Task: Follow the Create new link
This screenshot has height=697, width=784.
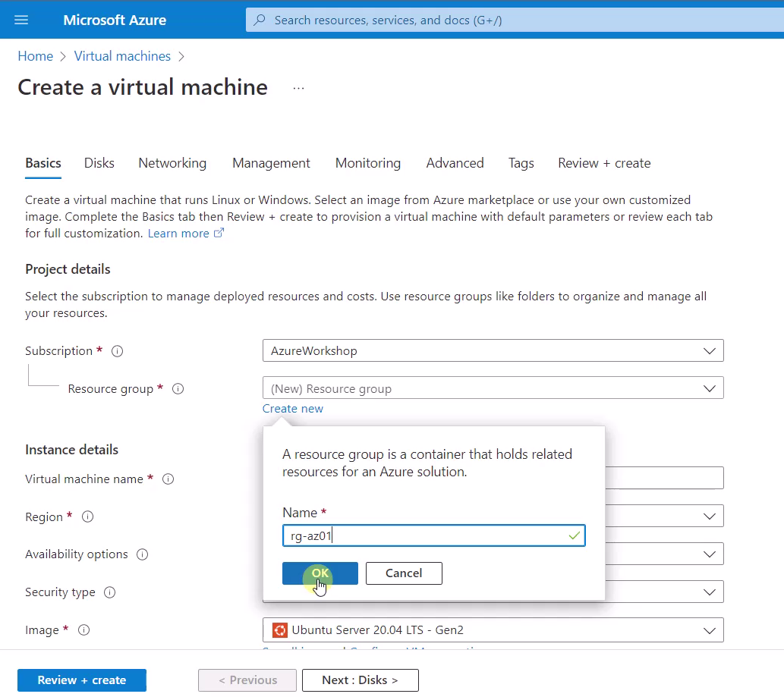Action: tap(293, 409)
